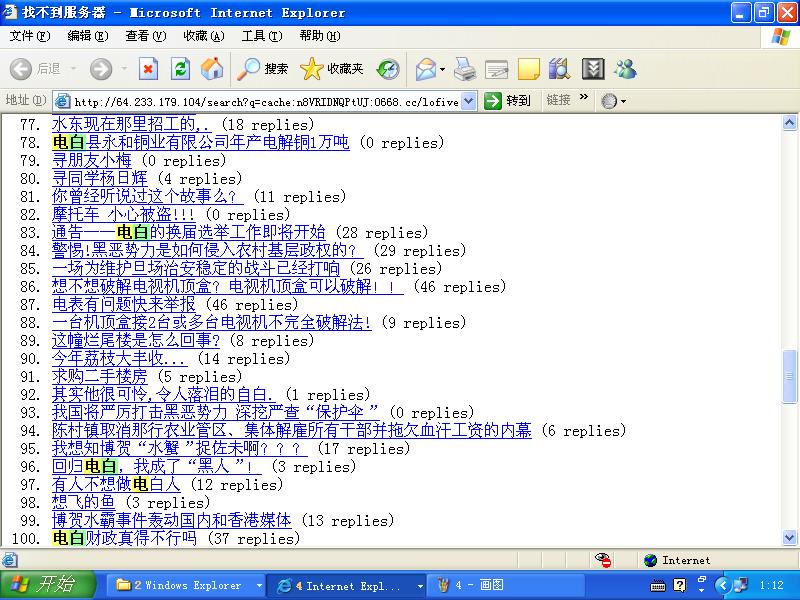The width and height of the screenshot is (800, 600).
Task: Open the Favorites (收藏夹) star button
Action: click(x=332, y=69)
